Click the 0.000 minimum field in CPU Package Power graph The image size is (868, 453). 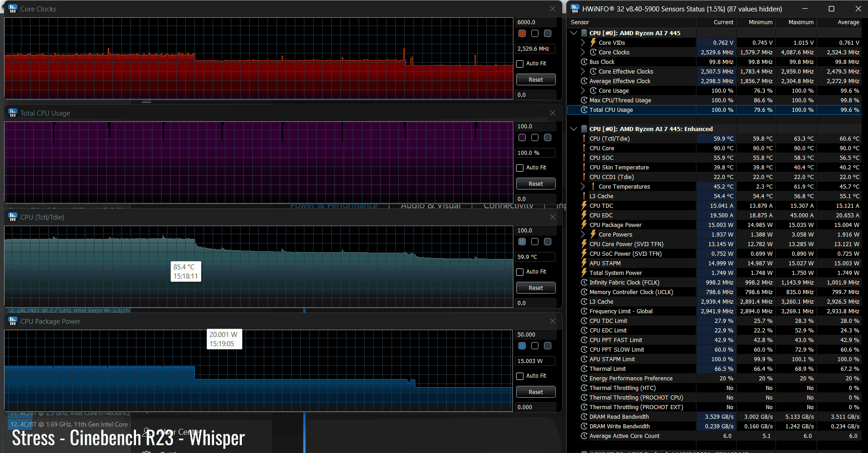pyautogui.click(x=536, y=407)
